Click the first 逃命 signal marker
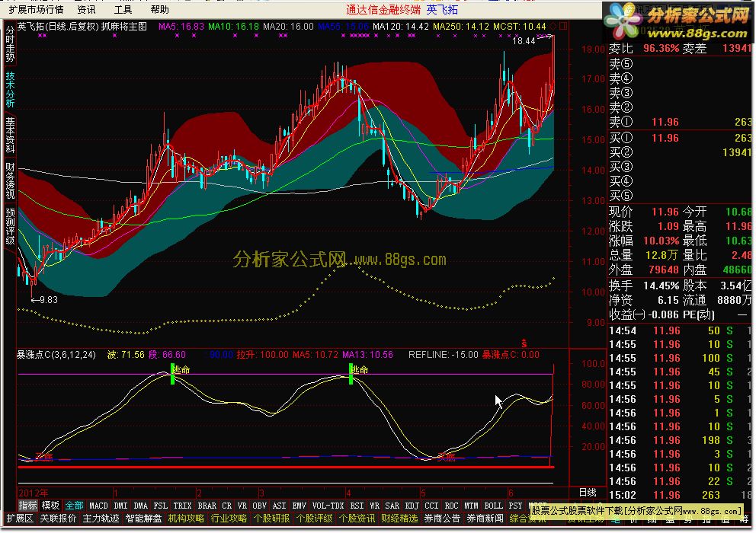Viewport: 756px width, 533px height. (x=181, y=369)
